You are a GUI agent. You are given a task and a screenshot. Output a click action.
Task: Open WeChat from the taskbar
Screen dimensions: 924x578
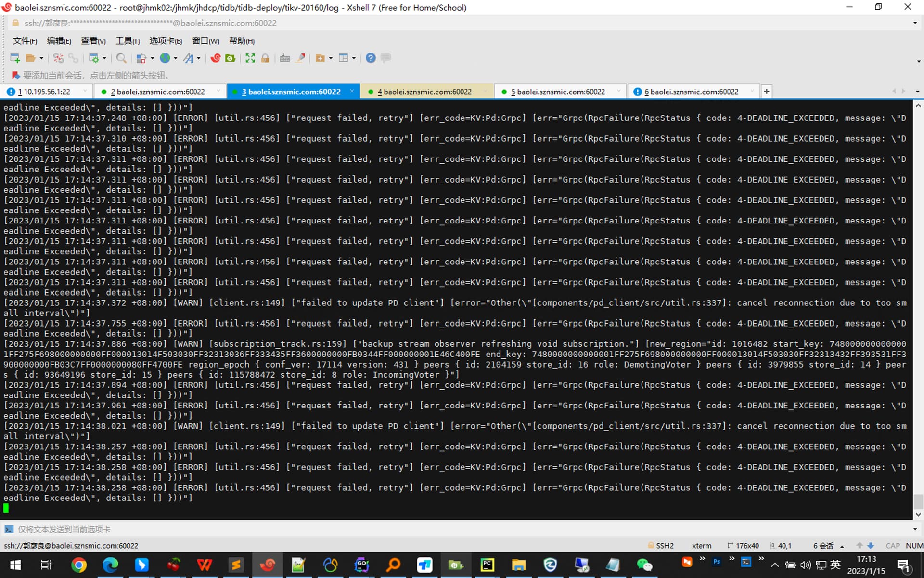(644, 565)
